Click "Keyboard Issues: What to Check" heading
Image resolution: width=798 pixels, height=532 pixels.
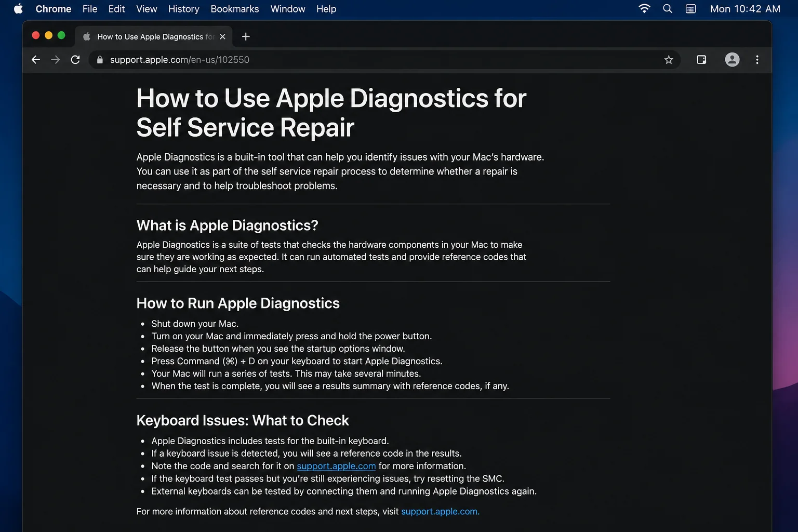[243, 420]
